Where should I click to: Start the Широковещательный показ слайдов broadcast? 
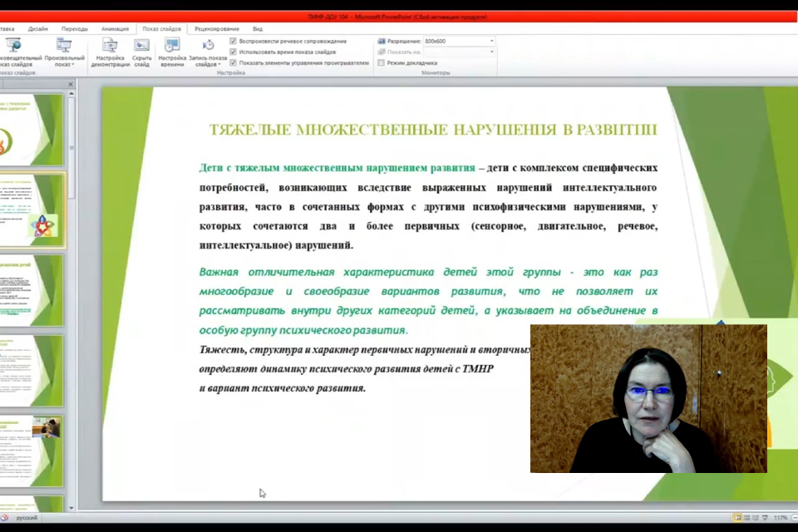(x=13, y=50)
